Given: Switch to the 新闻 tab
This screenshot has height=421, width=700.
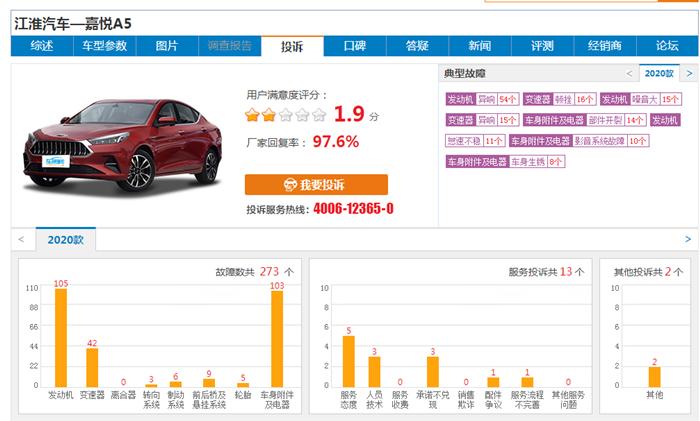Looking at the screenshot, I should 480,46.
